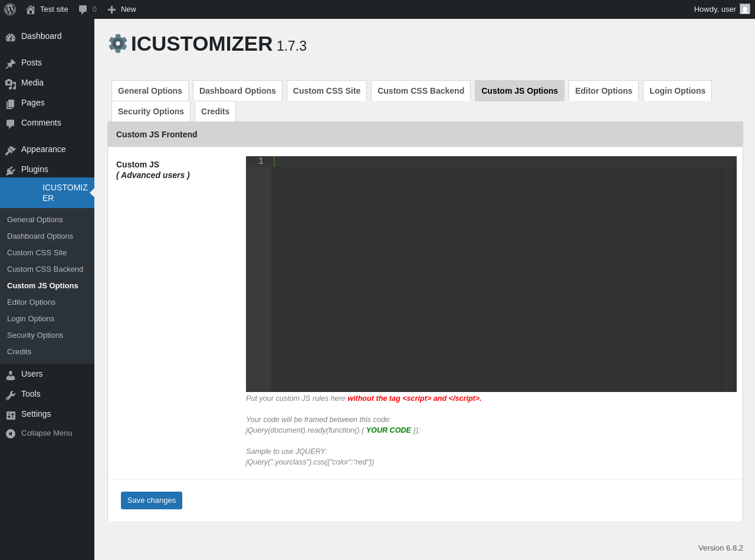Image resolution: width=755 pixels, height=560 pixels.
Task: Click the Media icon in sidebar
Action: point(11,83)
